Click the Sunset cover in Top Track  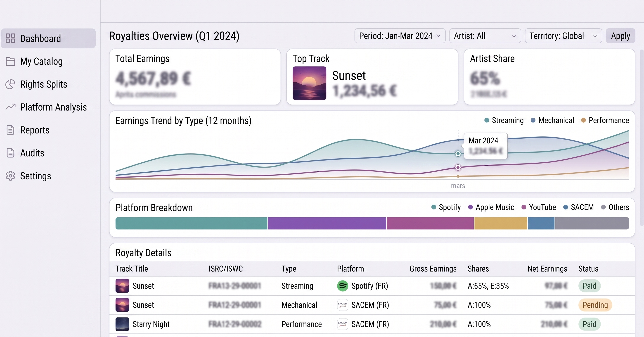[309, 83]
